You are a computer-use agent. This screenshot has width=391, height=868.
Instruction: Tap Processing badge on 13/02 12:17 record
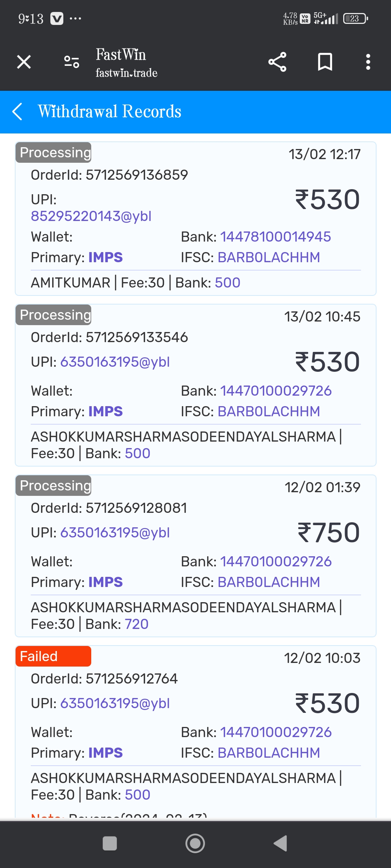(53, 153)
